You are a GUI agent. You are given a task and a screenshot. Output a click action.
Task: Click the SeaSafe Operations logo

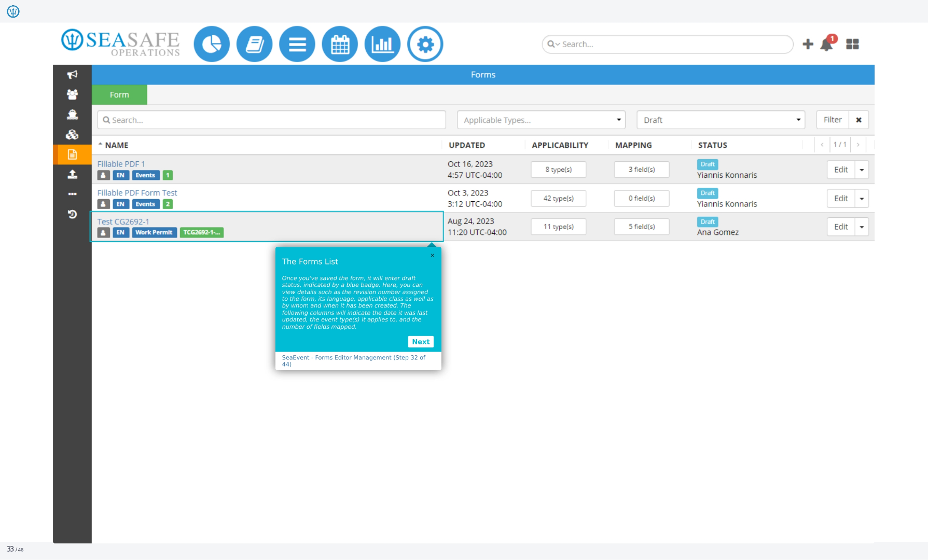120,43
